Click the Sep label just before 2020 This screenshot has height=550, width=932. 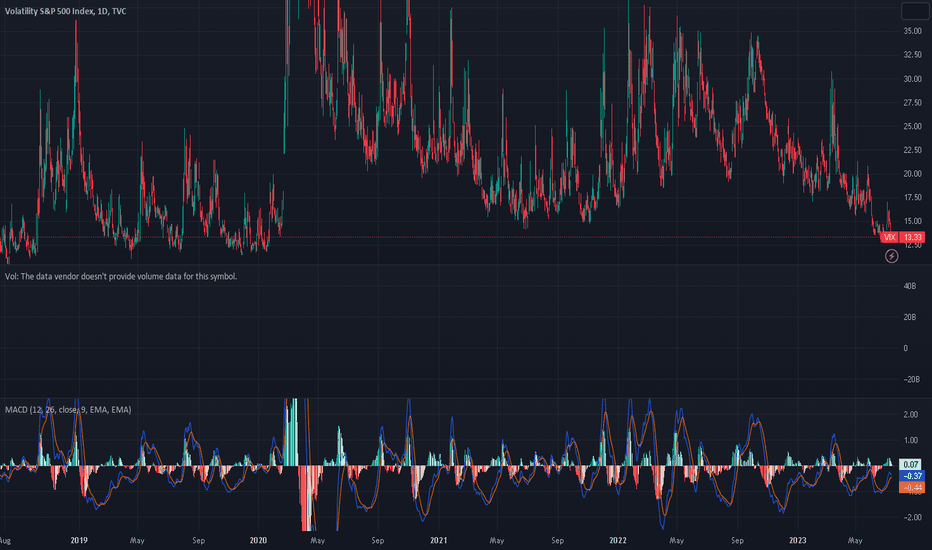tap(199, 540)
